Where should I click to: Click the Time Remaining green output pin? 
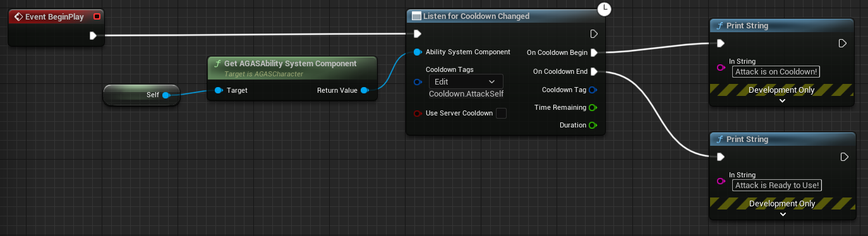(593, 107)
